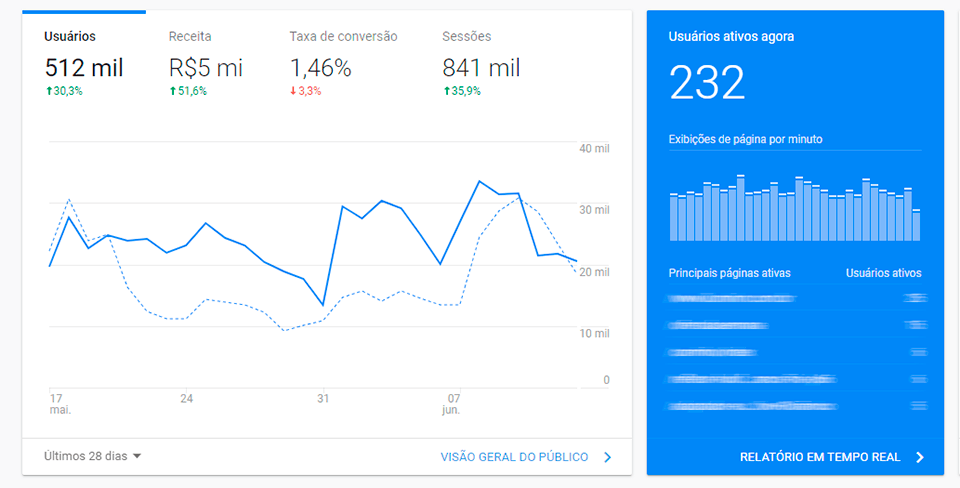Screen dimensions: 960x488
Task: Click the solid line's lowest point above 31
Action: 322,305
